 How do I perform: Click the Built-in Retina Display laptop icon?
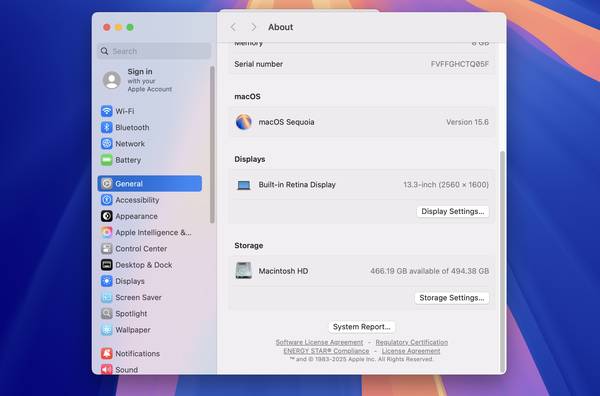pyautogui.click(x=244, y=186)
